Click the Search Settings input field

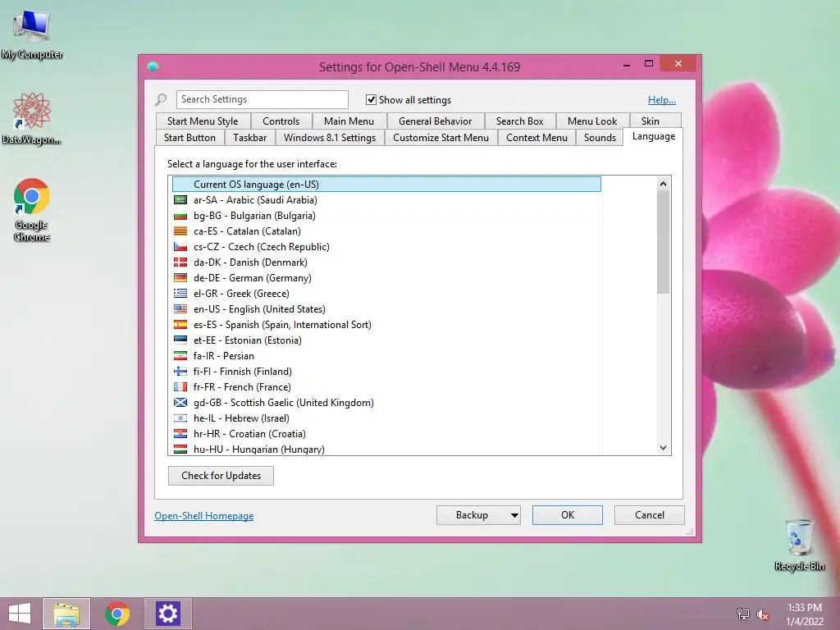click(x=262, y=99)
